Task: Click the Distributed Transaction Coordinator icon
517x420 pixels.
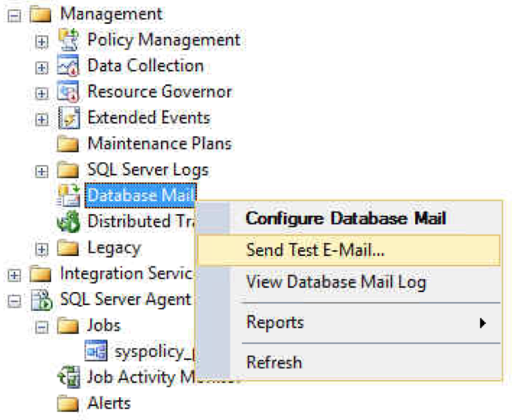Action: click(68, 221)
